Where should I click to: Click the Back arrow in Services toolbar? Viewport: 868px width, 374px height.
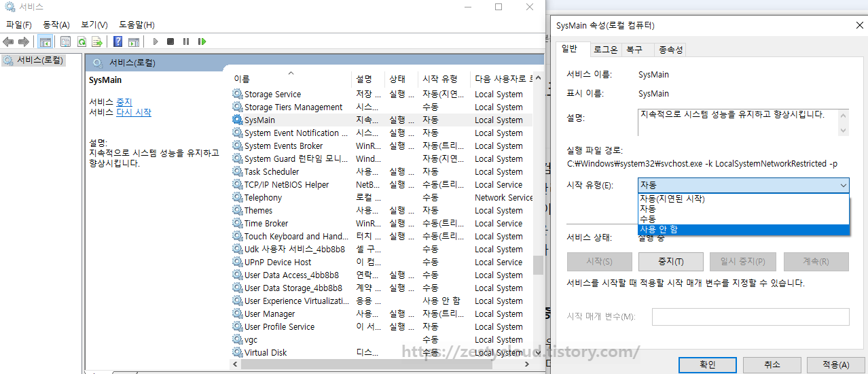(8, 41)
